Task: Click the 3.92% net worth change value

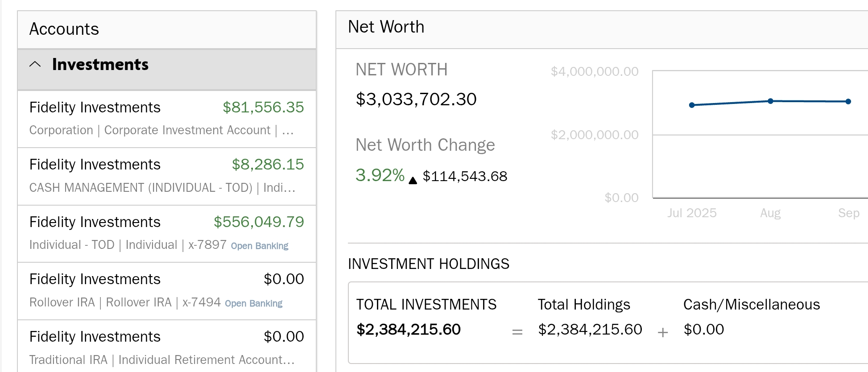Action: click(380, 175)
